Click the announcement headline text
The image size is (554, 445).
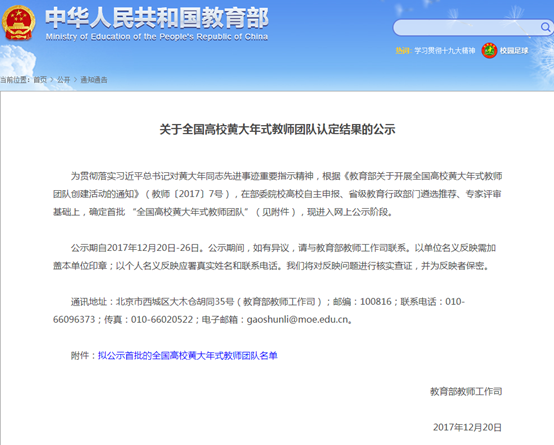pyautogui.click(x=277, y=129)
